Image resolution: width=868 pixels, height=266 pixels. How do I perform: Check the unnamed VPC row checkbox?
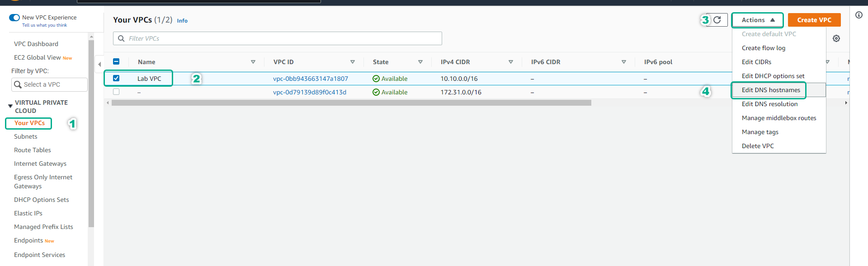(x=116, y=92)
